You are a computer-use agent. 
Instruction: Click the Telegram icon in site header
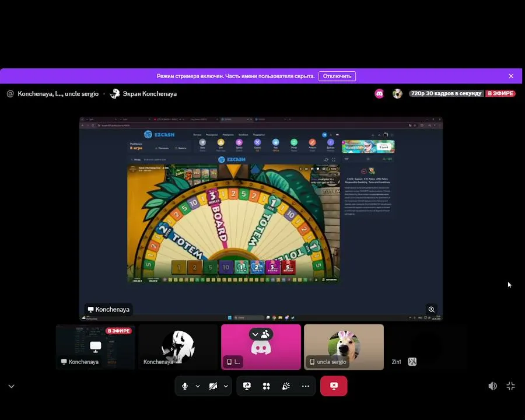(x=324, y=135)
